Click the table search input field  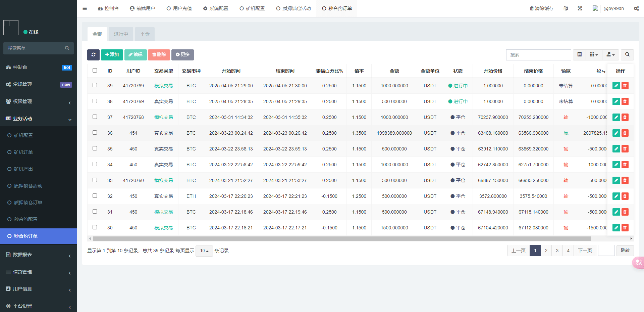538,55
